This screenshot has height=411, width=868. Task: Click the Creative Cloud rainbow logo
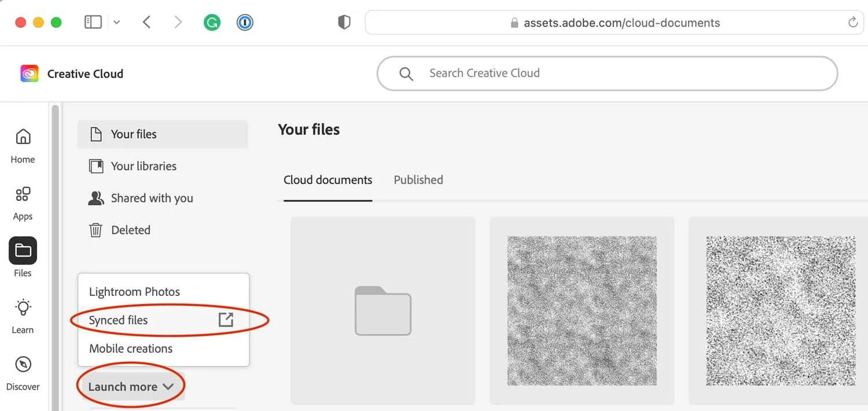coord(30,73)
